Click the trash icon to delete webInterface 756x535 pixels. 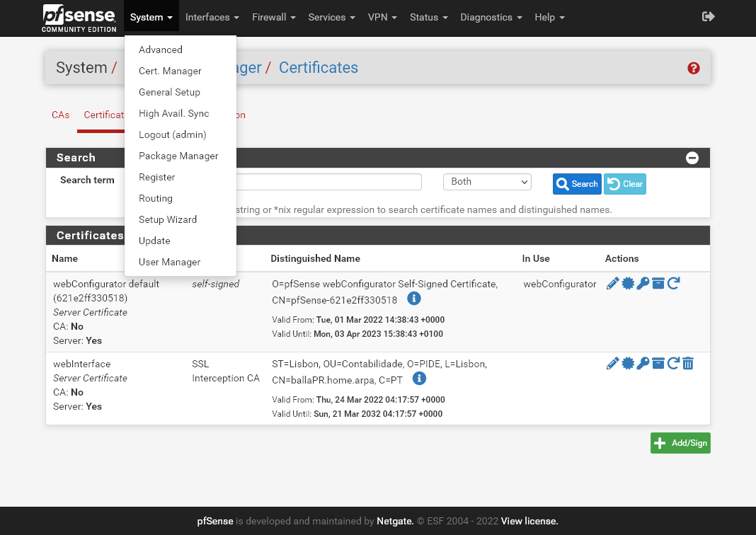[688, 364]
